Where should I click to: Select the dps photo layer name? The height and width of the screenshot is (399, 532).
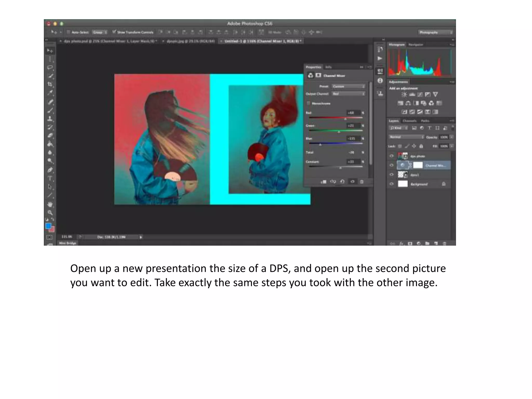pyautogui.click(x=417, y=156)
